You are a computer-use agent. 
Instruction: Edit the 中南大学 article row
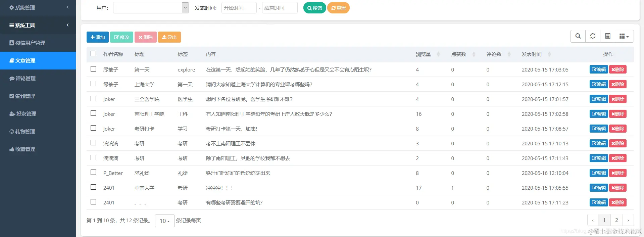click(599, 188)
